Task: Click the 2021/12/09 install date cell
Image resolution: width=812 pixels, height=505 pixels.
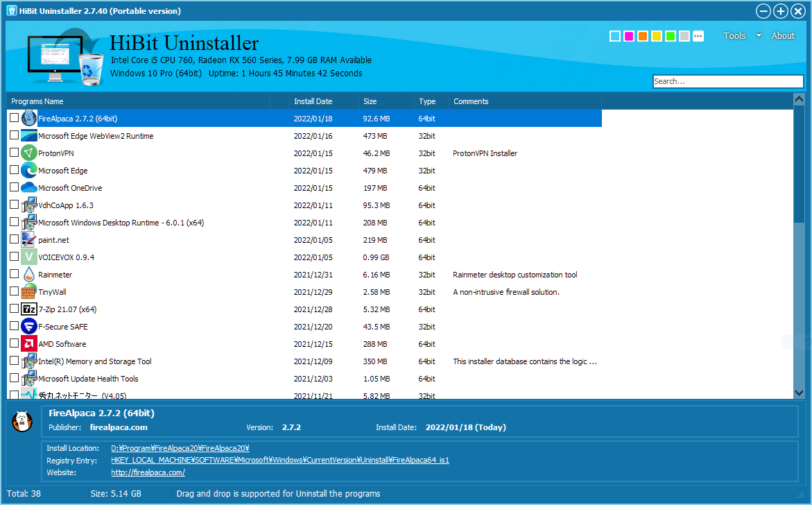Action: coord(313,361)
